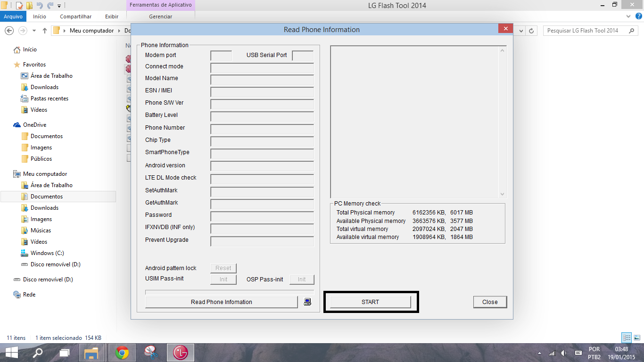
Task: Refresh the Explorer address bar
Action: coord(532,31)
